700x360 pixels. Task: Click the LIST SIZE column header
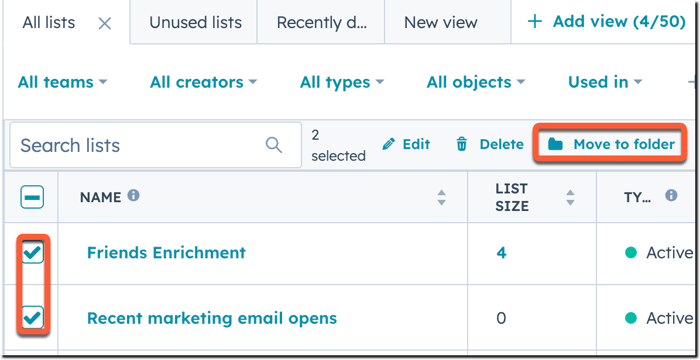pos(512,197)
